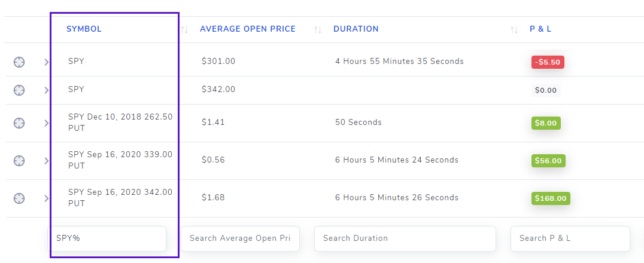Click crosshair icon for SPY $301.00 row
This screenshot has height=263, width=644.
click(x=19, y=62)
